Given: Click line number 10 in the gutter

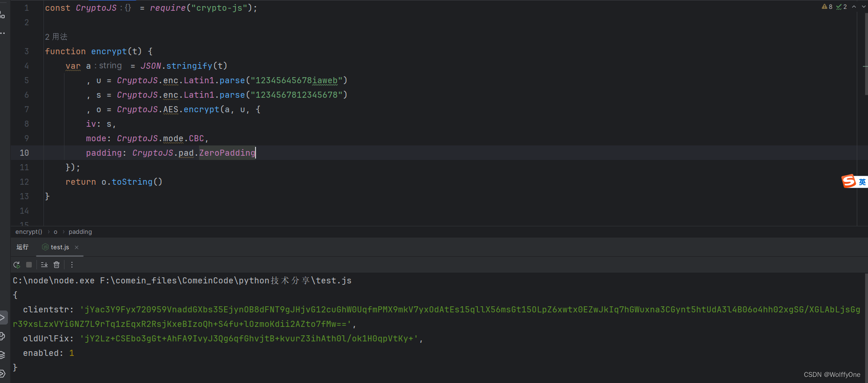Looking at the screenshot, I should click(24, 153).
